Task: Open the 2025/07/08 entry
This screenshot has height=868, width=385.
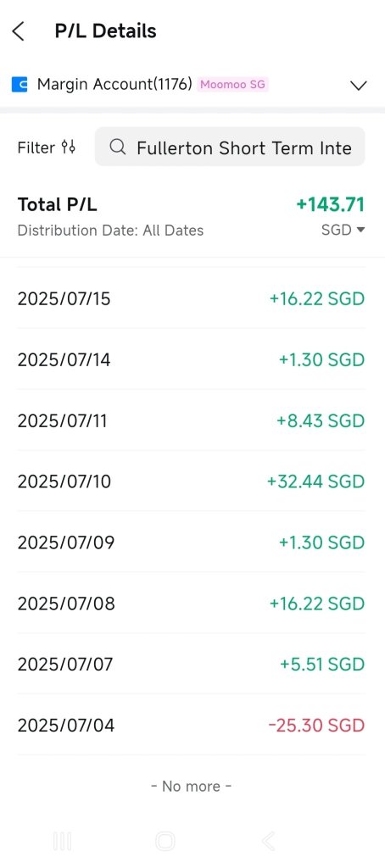Action: coord(191,604)
